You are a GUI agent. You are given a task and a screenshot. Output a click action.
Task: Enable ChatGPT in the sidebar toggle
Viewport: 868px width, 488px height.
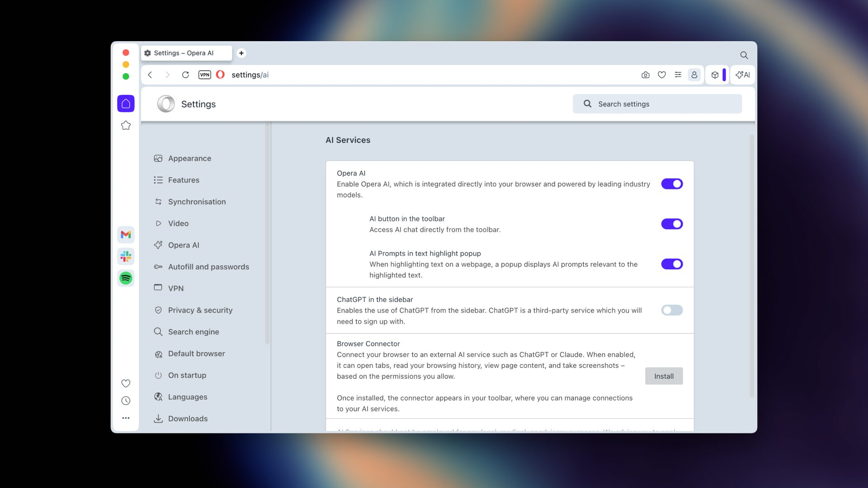point(672,310)
